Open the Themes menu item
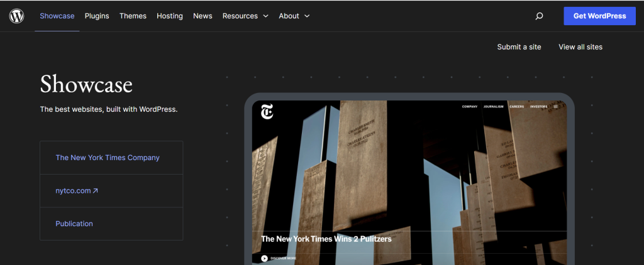The height and width of the screenshot is (265, 644). 133,16
